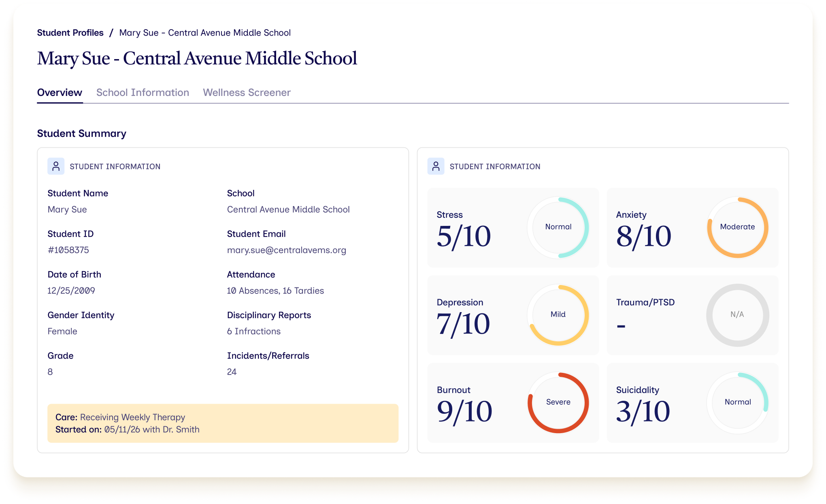Click the Depression score 7/10
Viewport: 826px width, 504px height.
coord(463,324)
